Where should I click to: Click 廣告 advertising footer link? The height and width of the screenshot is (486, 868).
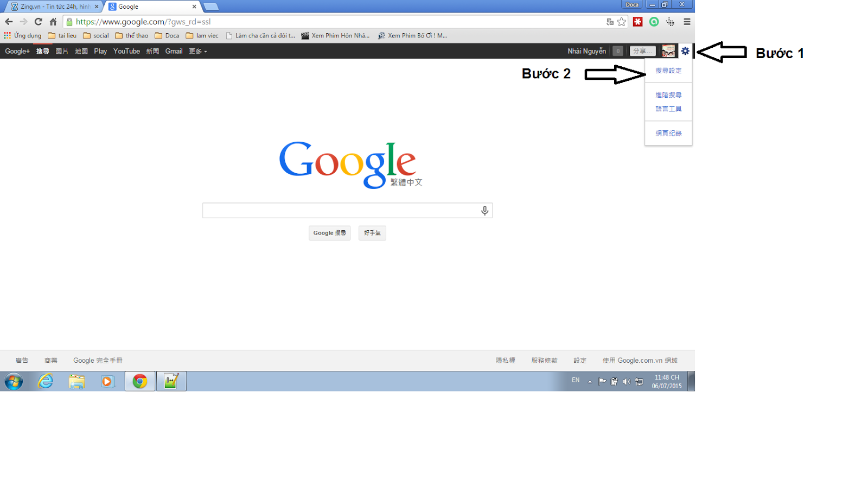pyautogui.click(x=22, y=361)
